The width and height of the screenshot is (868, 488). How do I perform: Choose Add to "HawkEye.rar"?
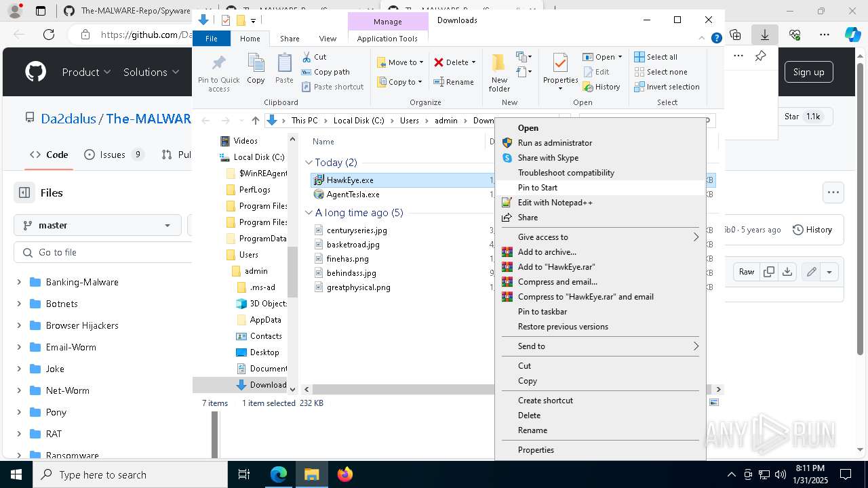[600, 267]
